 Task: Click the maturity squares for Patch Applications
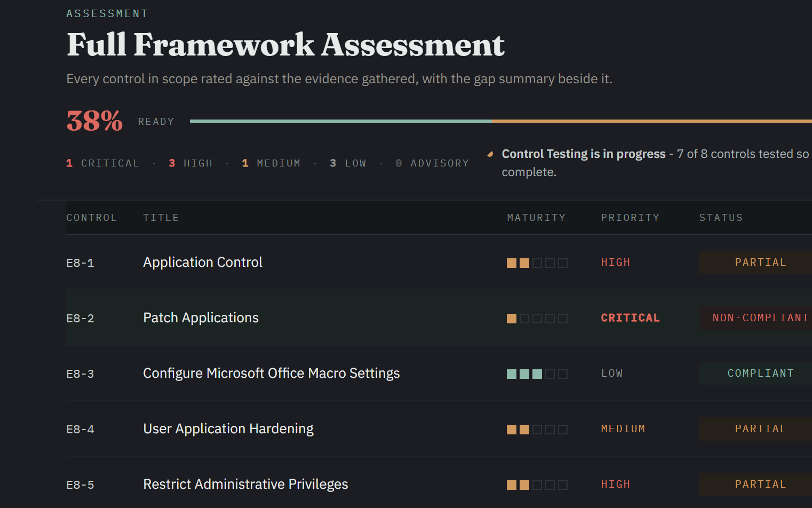click(537, 319)
